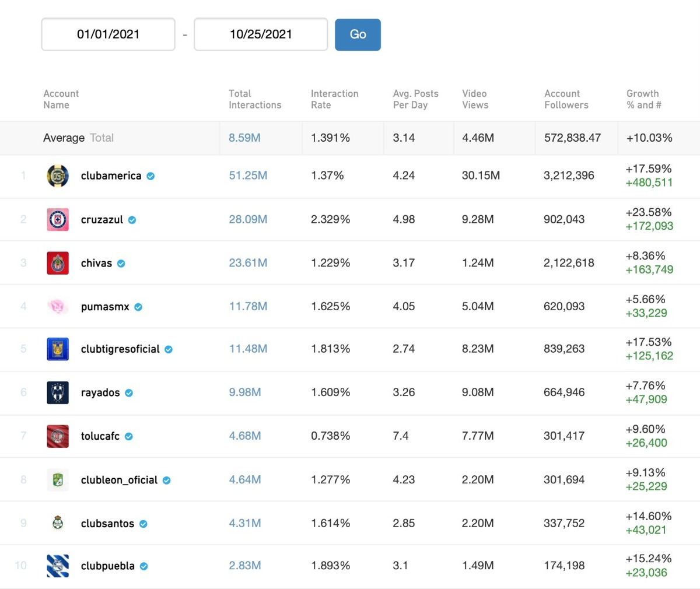Sort by Interaction Rate column header
700x589 pixels.
tap(334, 99)
